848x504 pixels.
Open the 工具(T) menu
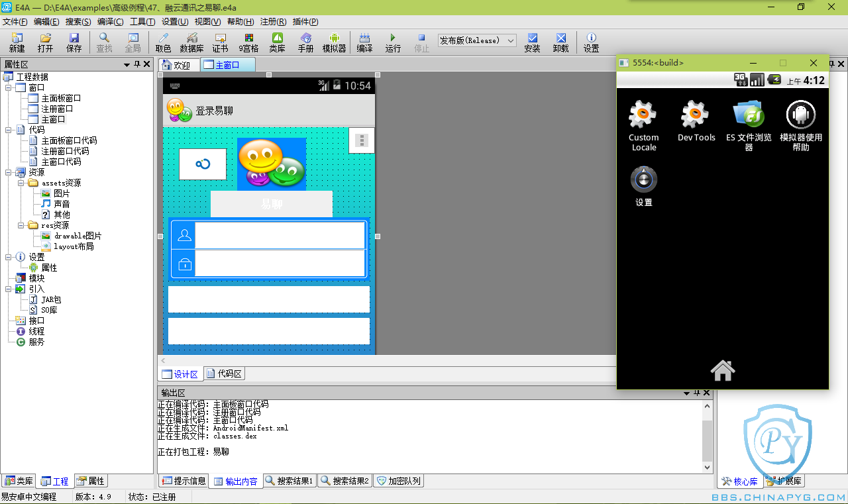(142, 22)
